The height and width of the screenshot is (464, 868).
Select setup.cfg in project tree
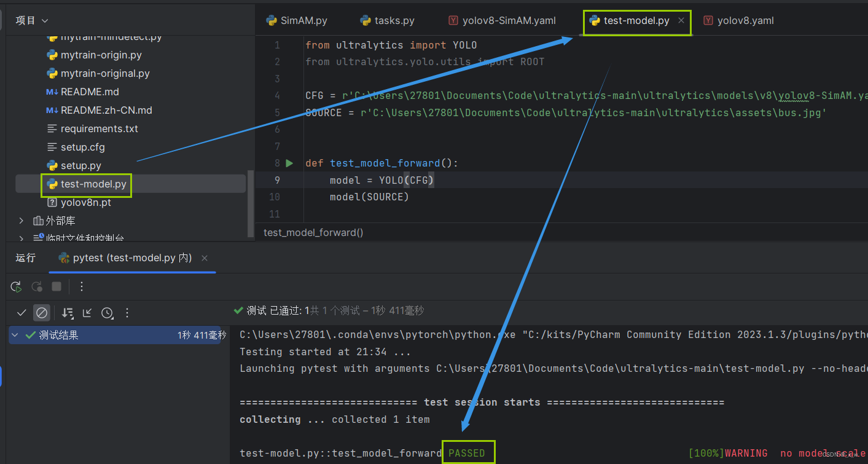pyautogui.click(x=82, y=147)
